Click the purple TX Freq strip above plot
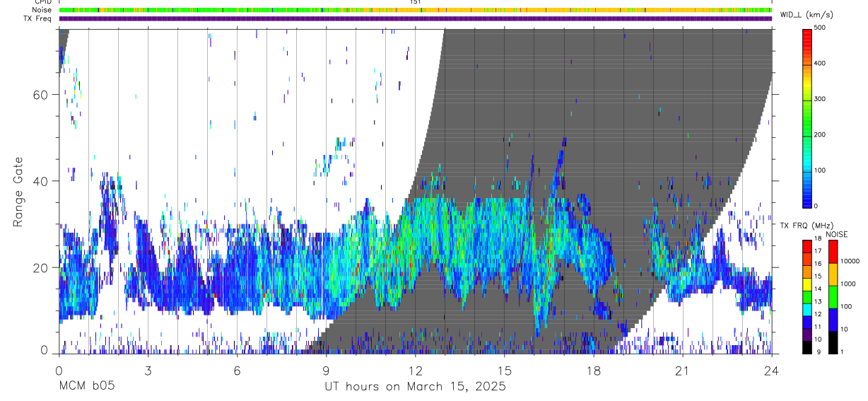This screenshot has width=868, height=401. point(415,18)
